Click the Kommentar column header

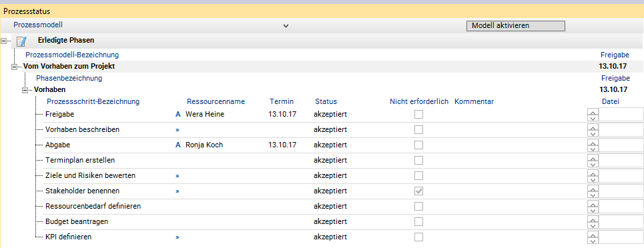pos(474,101)
